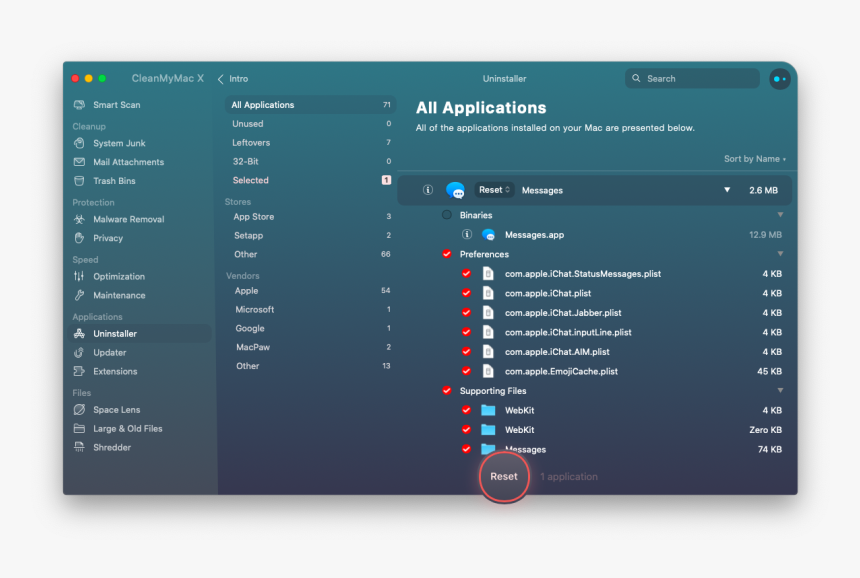This screenshot has height=578, width=860.
Task: Select the Selected filter
Action: (x=310, y=180)
